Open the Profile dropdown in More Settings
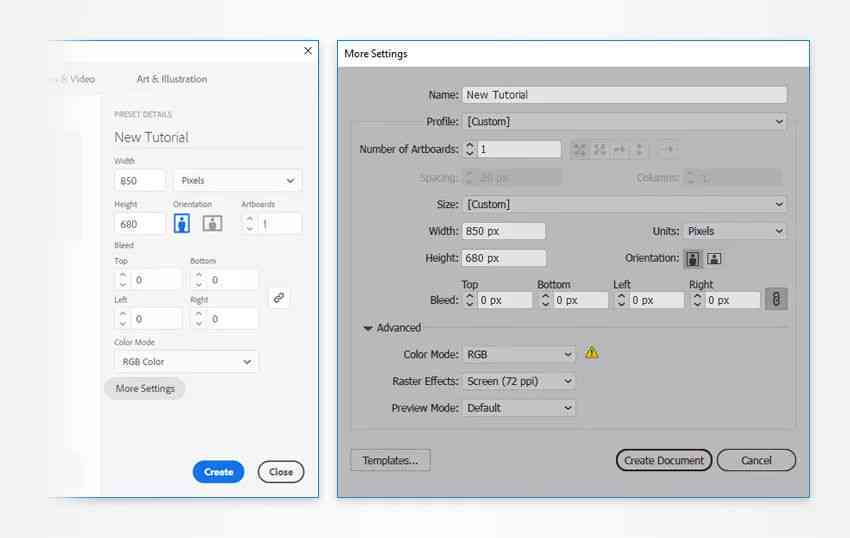 click(x=624, y=121)
